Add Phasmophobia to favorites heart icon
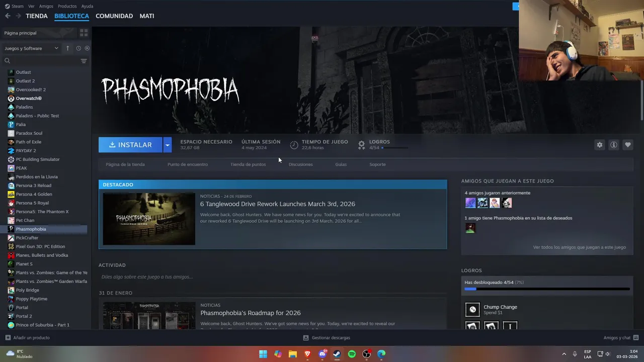The image size is (644, 362). pos(628,145)
